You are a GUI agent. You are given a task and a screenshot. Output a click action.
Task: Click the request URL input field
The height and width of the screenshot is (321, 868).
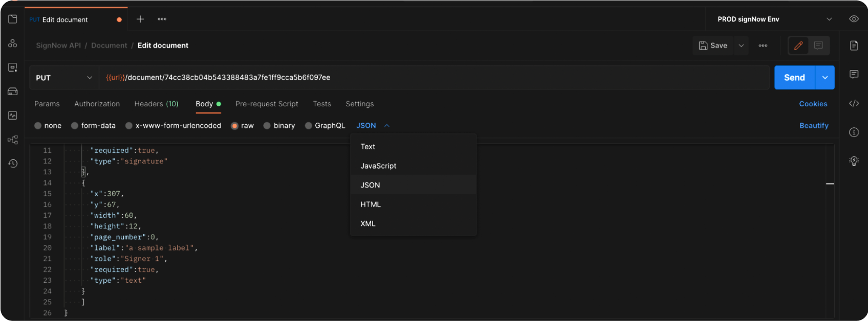point(435,78)
